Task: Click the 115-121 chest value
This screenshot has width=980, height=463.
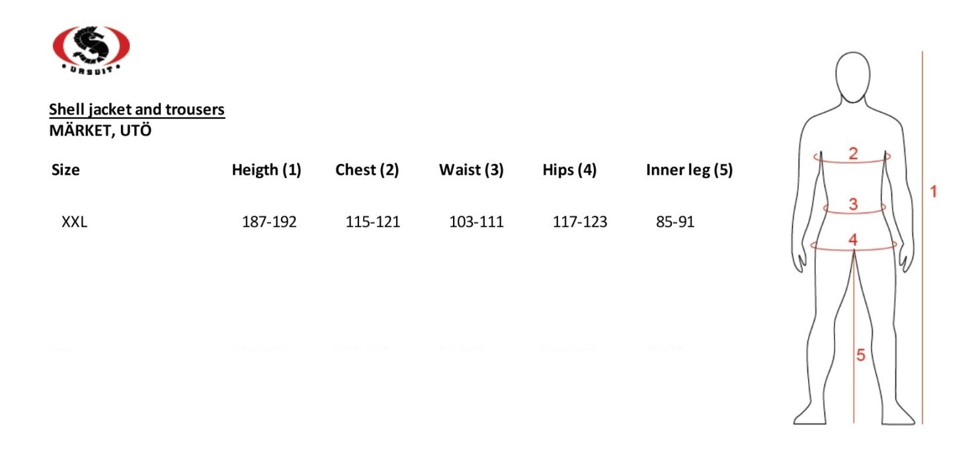Action: [x=372, y=222]
